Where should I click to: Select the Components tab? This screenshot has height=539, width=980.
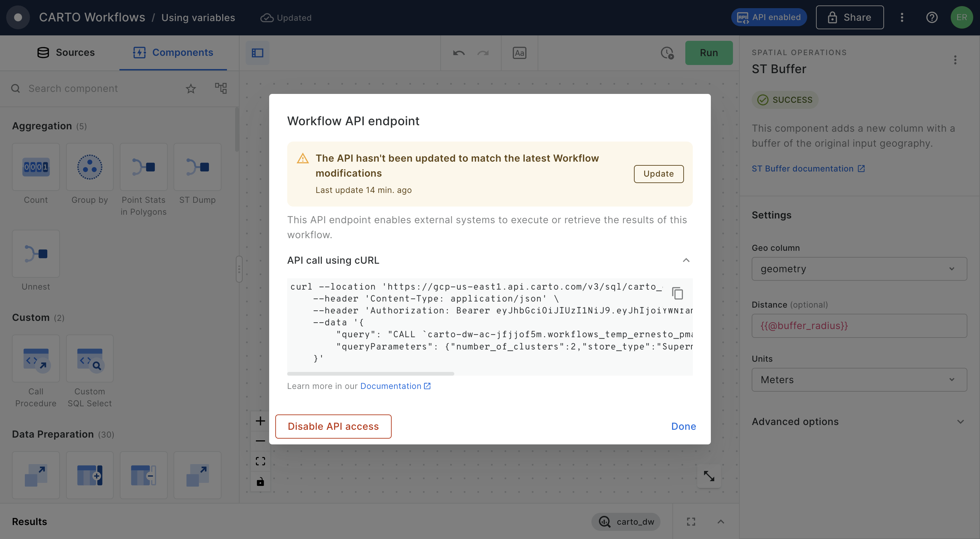point(174,52)
